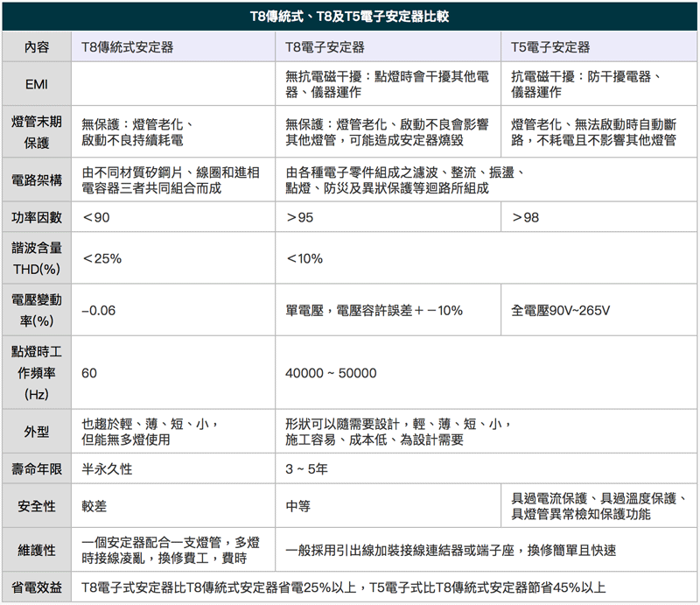Click the 燈管末期保護 row label
Viewport: 700px width, 605px height.
click(x=37, y=131)
